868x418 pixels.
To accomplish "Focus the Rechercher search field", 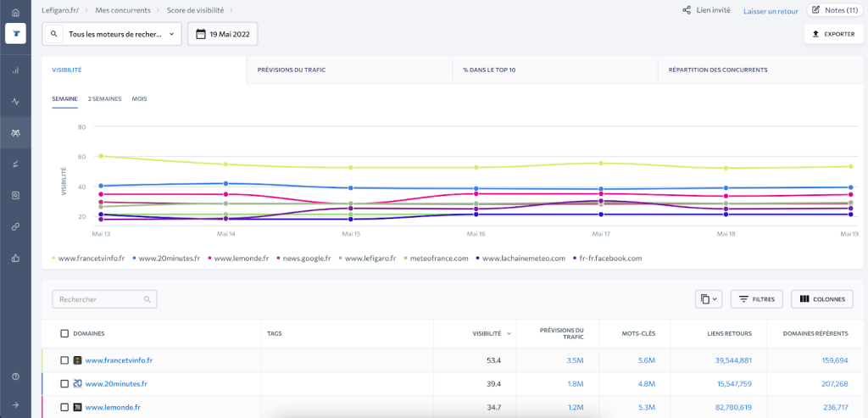I will coord(104,299).
